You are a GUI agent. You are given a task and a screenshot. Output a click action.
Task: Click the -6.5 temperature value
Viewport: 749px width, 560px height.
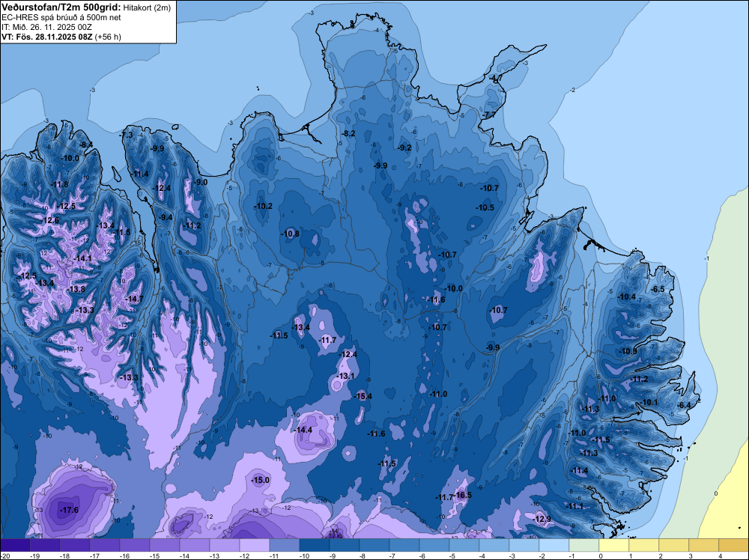tap(658, 289)
